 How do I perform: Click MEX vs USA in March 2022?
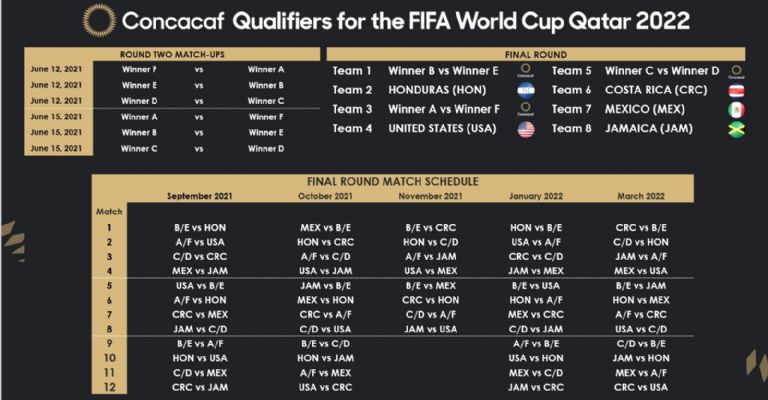(641, 271)
